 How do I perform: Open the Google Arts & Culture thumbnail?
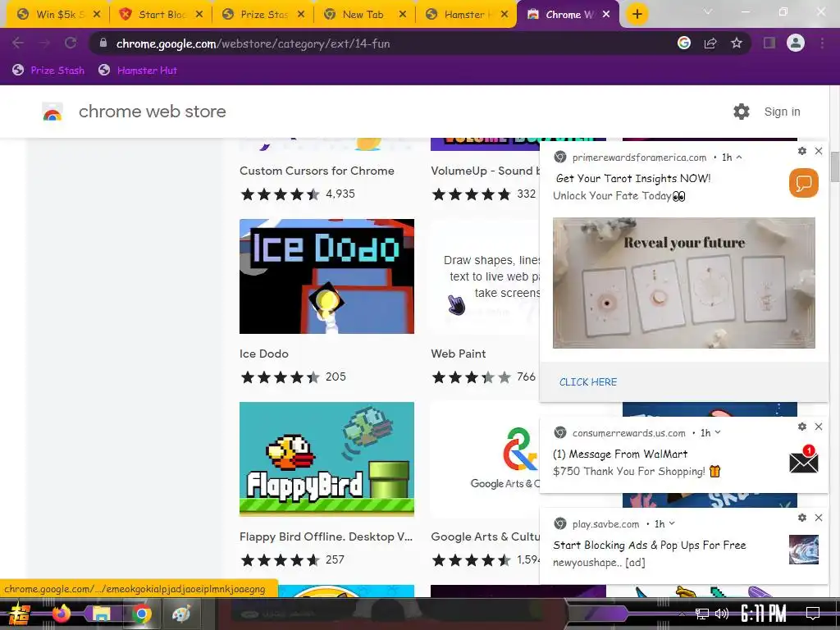[486, 459]
